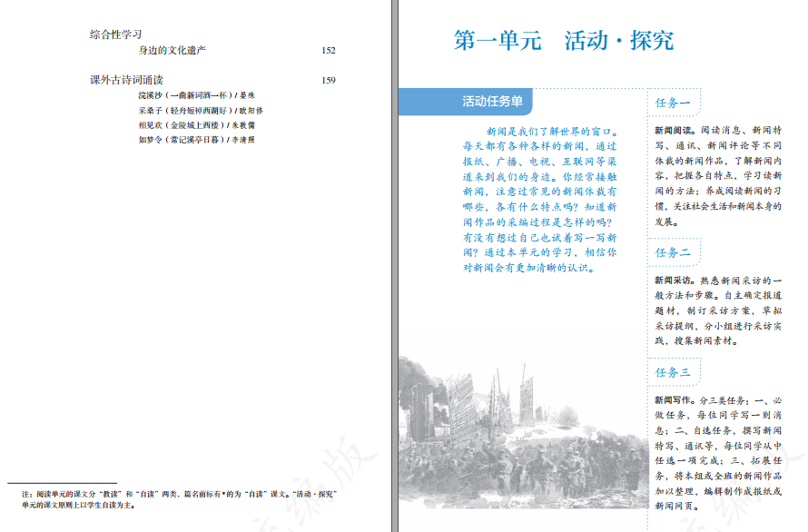Click the poem entry 采桑子 by 欧阳修
This screenshot has height=532, width=808.
(201, 111)
